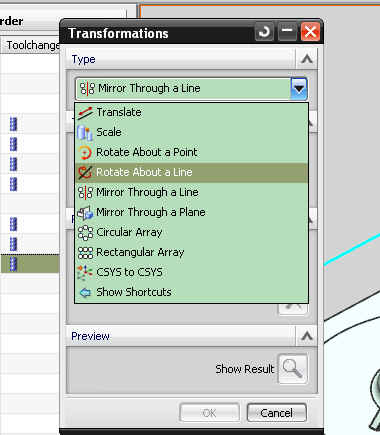This screenshot has height=435, width=380.
Task: Click the Circular Array icon
Action: point(85,233)
